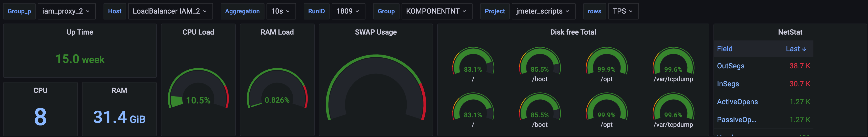This screenshot has height=137, width=868.
Task: Click the top-row 85.5% /boot gauge
Action: [540, 61]
